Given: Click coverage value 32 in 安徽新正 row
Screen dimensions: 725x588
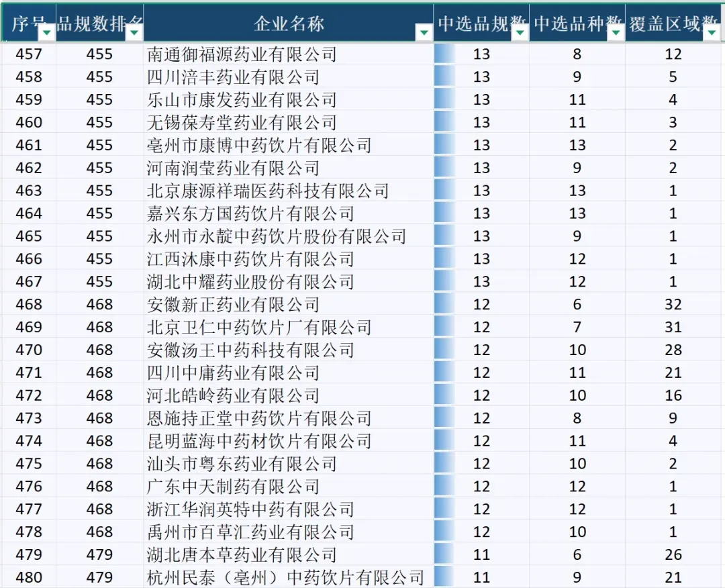Looking at the screenshot, I should (x=673, y=304).
